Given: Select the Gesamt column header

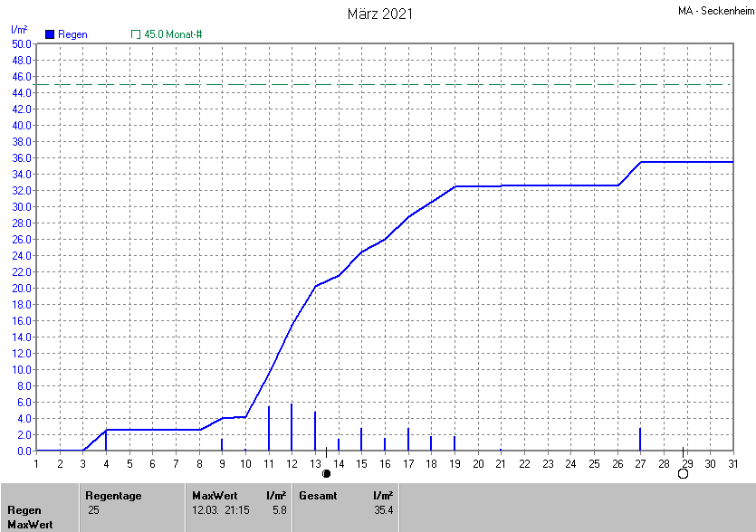Looking at the screenshot, I should pyautogui.click(x=317, y=496).
